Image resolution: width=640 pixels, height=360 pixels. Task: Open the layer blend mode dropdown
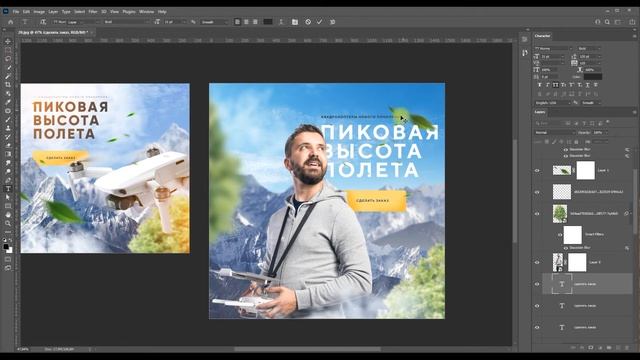[x=555, y=133]
